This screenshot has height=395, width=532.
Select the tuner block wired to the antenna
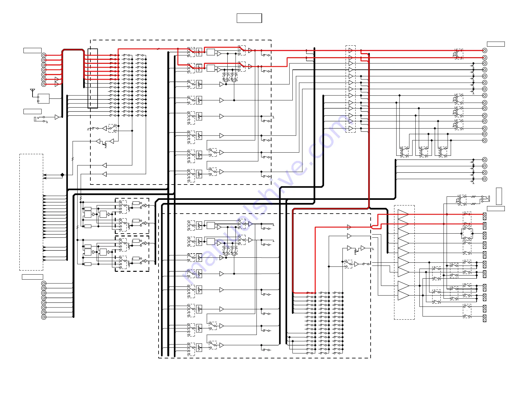44,99
